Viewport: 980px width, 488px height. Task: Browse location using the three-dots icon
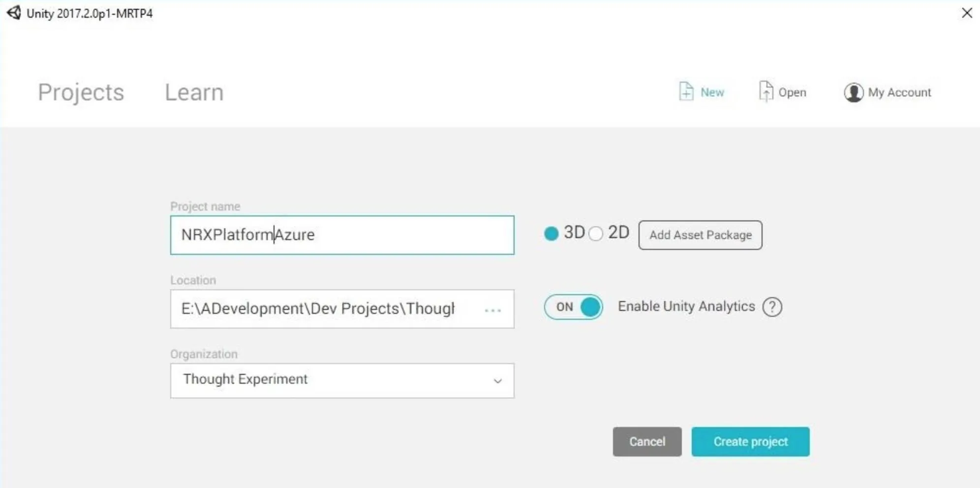click(492, 310)
